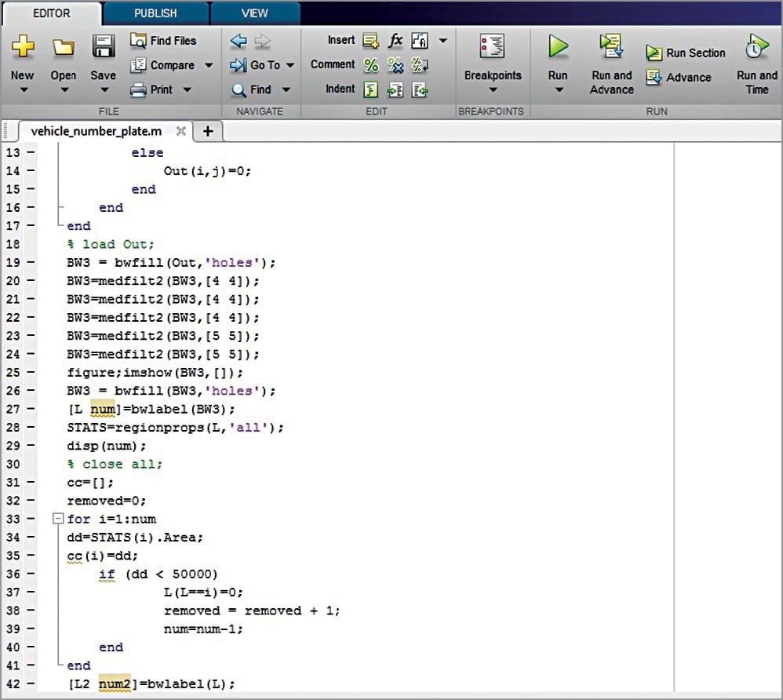Viewport: 783px width, 700px height.
Task: Switch to the VIEW tab
Action: 254,13
